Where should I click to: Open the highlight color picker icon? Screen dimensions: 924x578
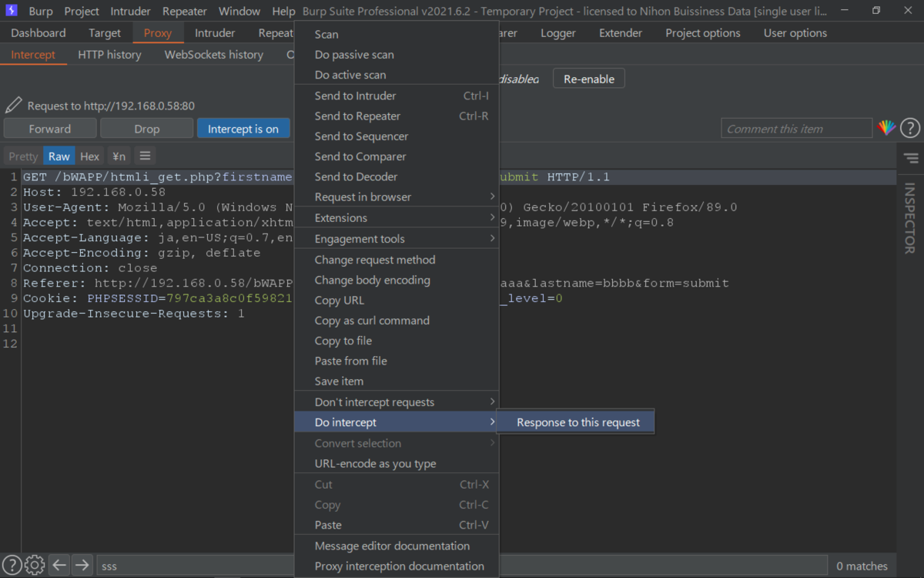(887, 128)
